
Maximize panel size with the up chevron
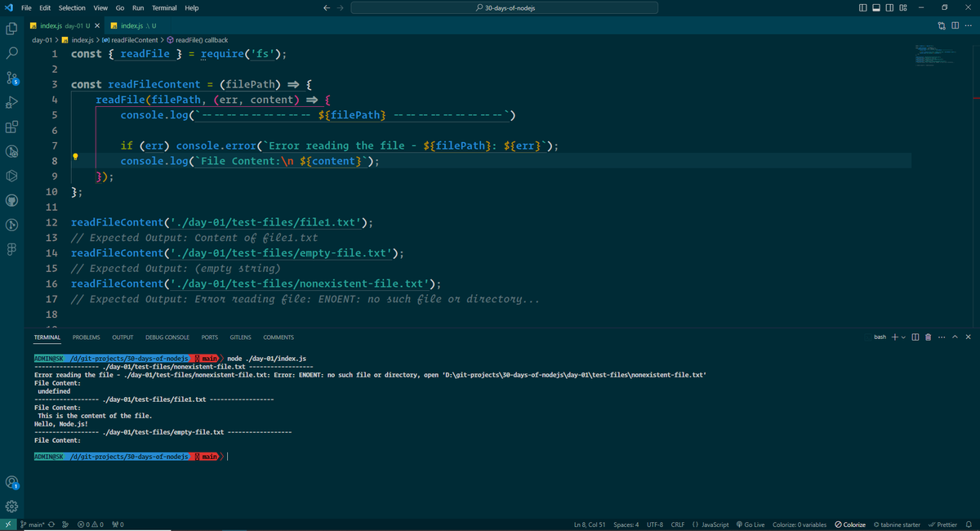(955, 337)
